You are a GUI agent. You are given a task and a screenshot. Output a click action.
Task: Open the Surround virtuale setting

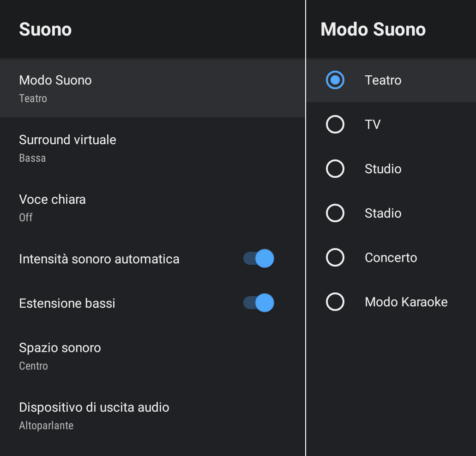[67, 147]
